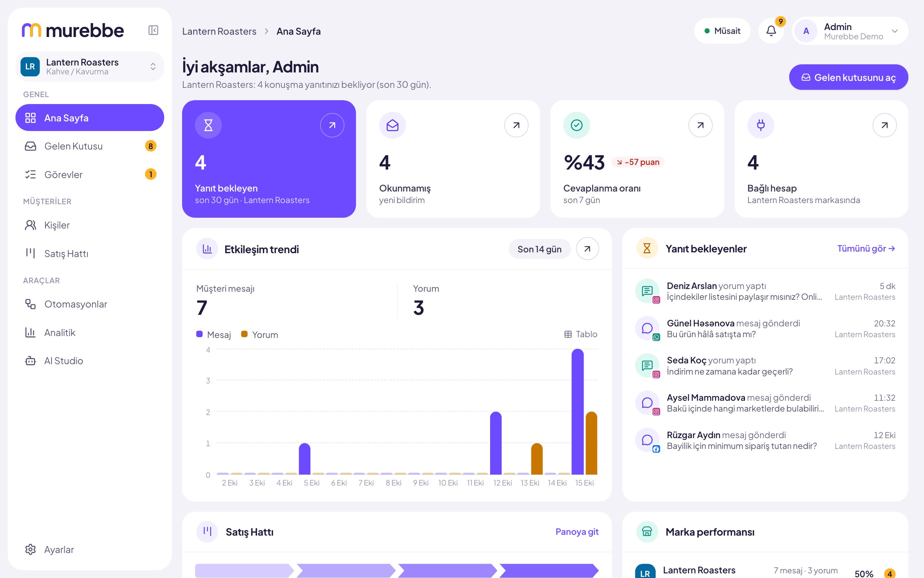Open Otomasyonlar in sidebar
924x578 pixels.
point(90,304)
